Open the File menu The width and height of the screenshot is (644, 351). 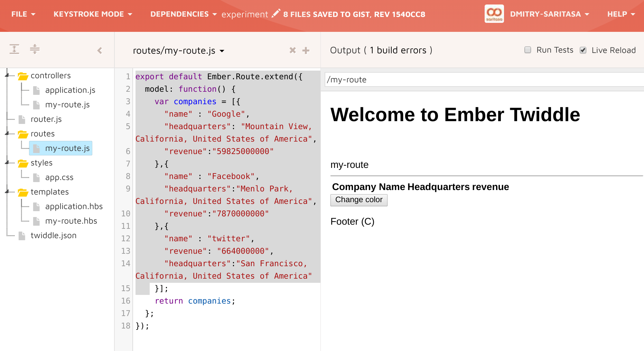(23, 14)
